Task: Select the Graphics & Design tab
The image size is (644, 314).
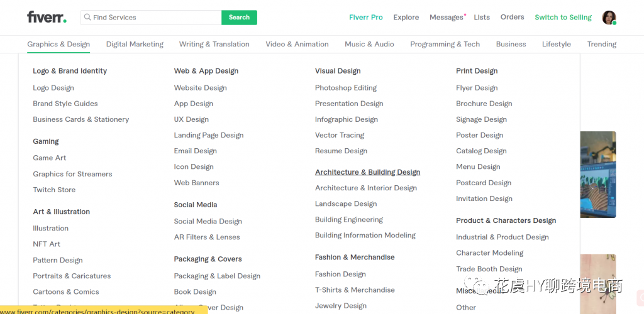Action: pyautogui.click(x=58, y=44)
